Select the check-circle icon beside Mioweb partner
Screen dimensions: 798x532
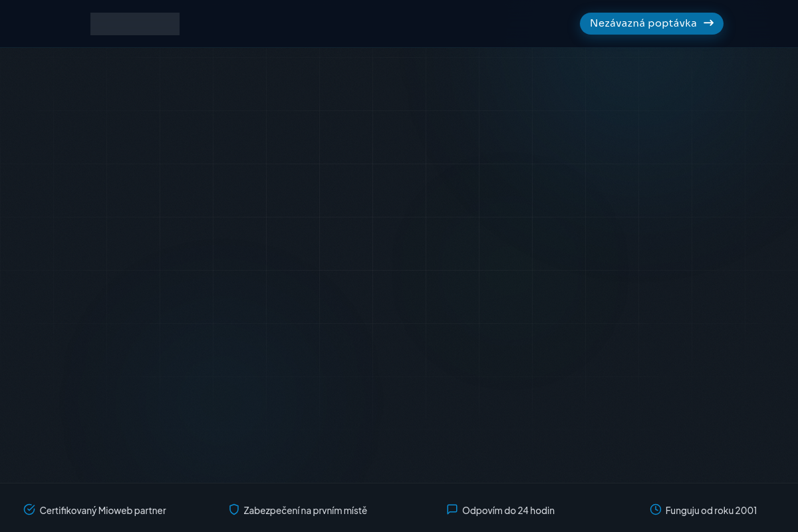point(29,509)
